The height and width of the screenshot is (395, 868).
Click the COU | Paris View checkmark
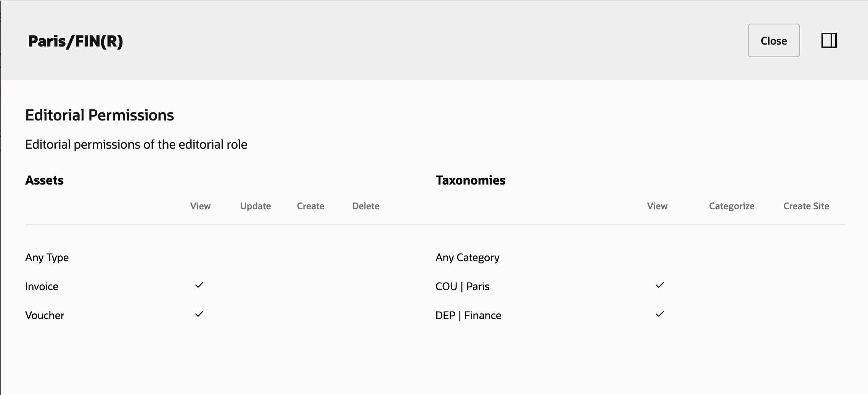click(x=660, y=285)
